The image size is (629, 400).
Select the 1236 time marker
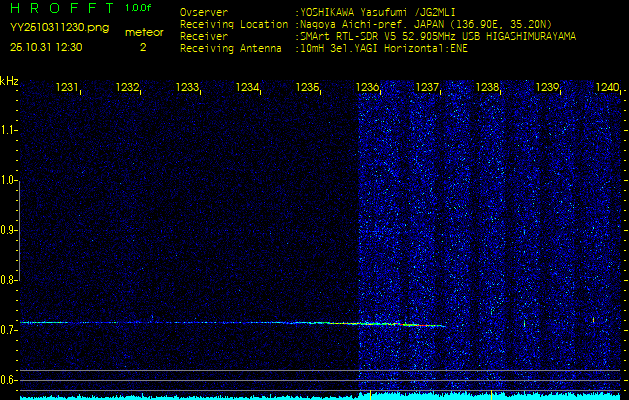[x=367, y=88]
